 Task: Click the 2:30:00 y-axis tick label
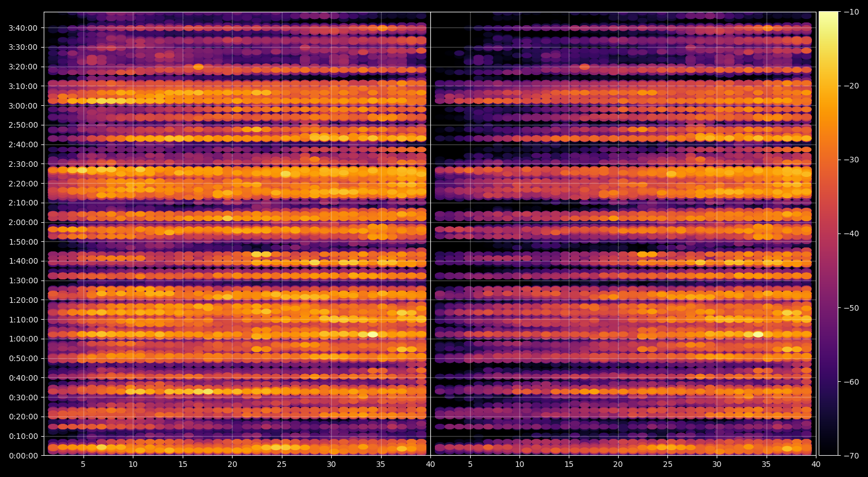(23, 164)
